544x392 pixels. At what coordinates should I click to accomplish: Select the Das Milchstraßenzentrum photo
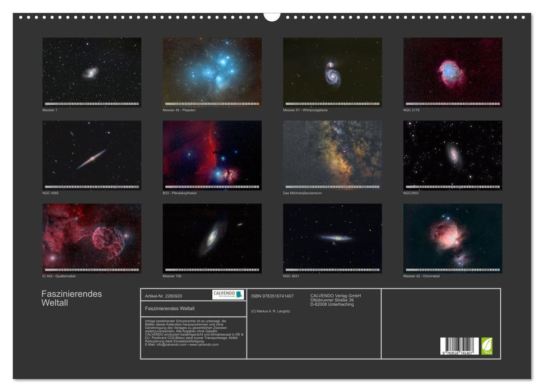[332, 155]
